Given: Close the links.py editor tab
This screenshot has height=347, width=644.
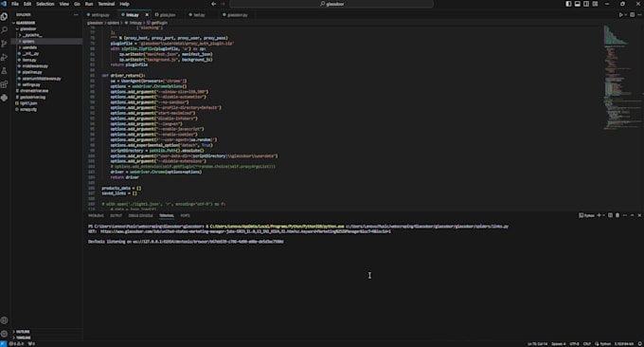Looking at the screenshot, I should [x=147, y=15].
